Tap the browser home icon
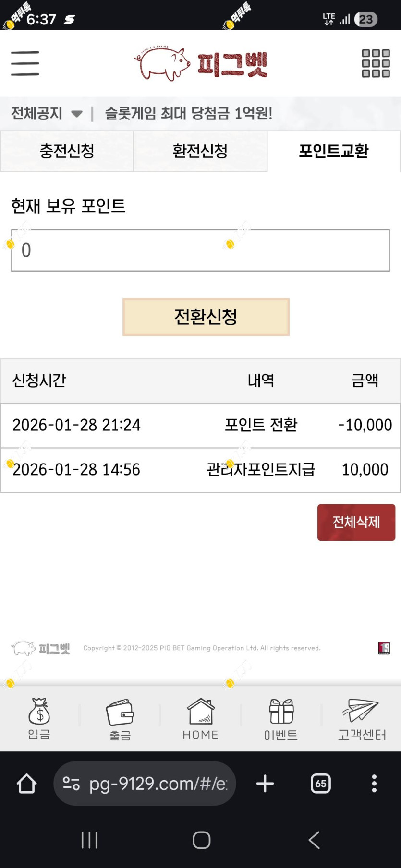The height and width of the screenshot is (868, 401). coord(27,784)
